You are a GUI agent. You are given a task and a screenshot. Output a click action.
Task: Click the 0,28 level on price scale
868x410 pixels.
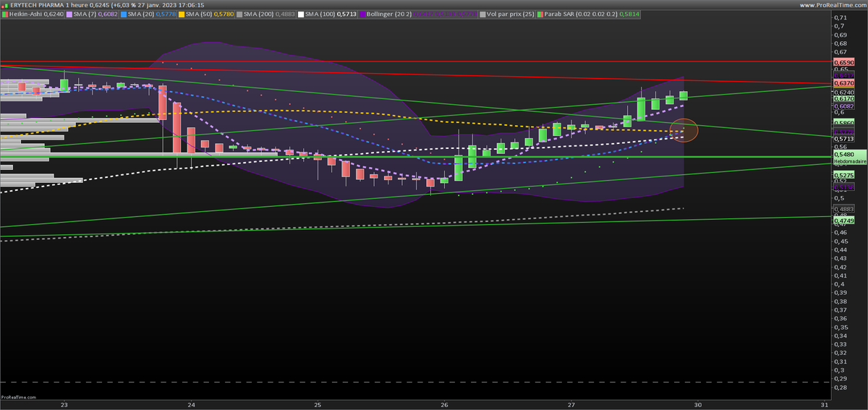point(839,388)
